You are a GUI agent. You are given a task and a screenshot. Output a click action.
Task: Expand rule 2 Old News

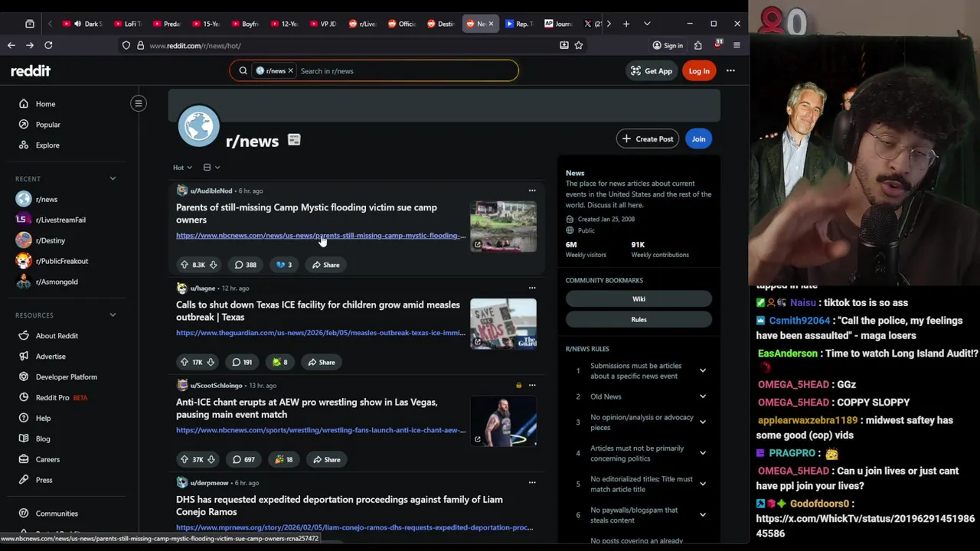pos(702,397)
